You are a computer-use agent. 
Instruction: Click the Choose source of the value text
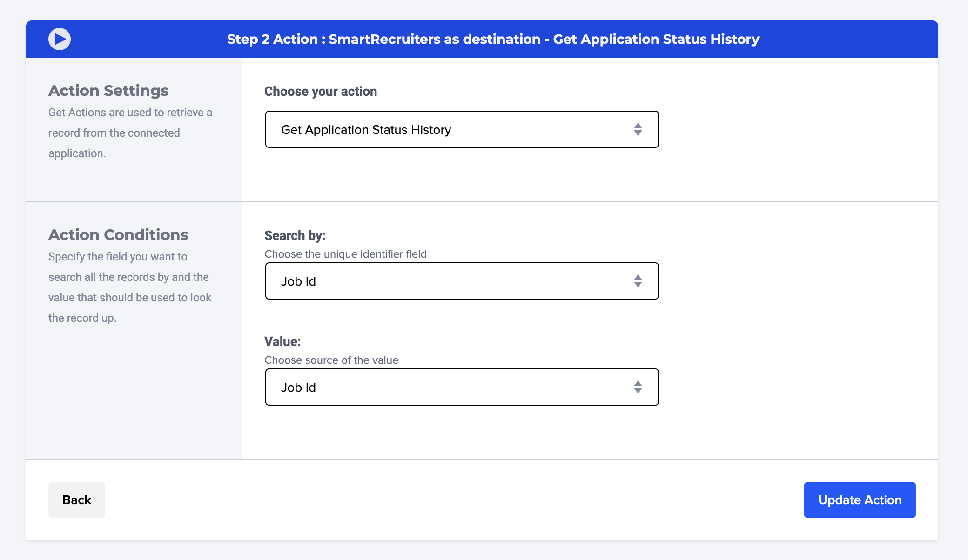point(331,360)
